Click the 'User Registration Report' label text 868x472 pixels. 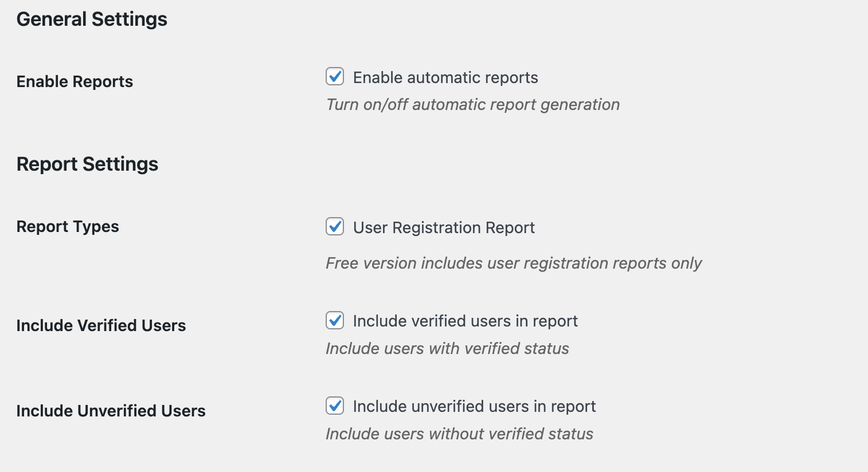click(444, 227)
